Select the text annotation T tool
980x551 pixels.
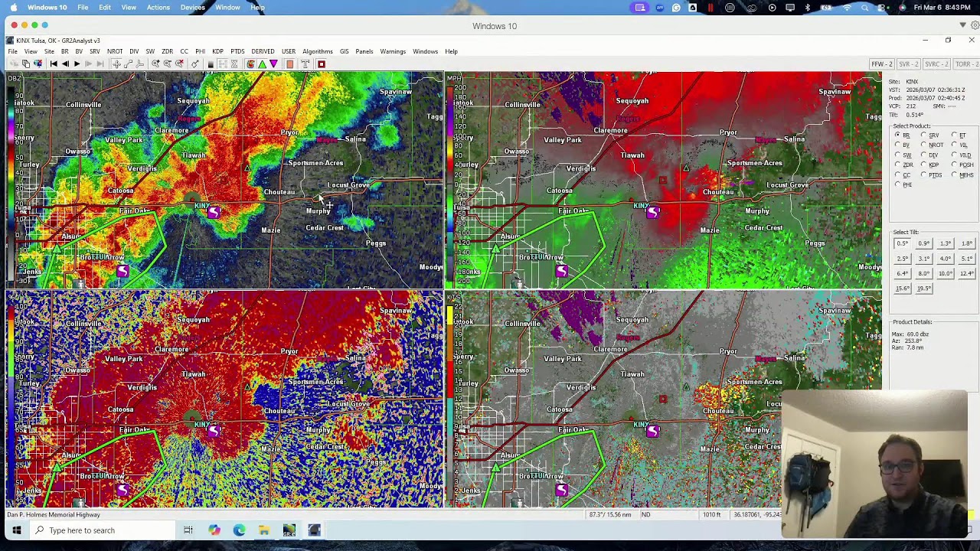pos(305,64)
